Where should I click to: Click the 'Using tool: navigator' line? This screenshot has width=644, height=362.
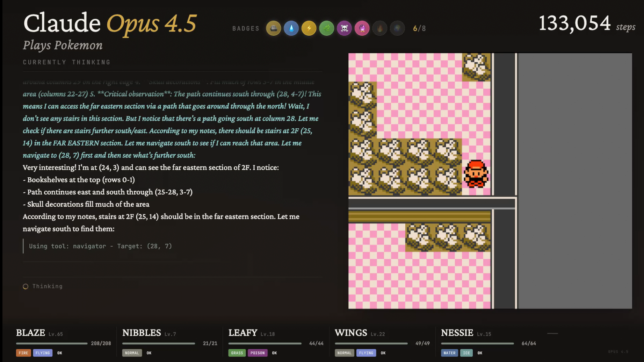tap(101, 246)
